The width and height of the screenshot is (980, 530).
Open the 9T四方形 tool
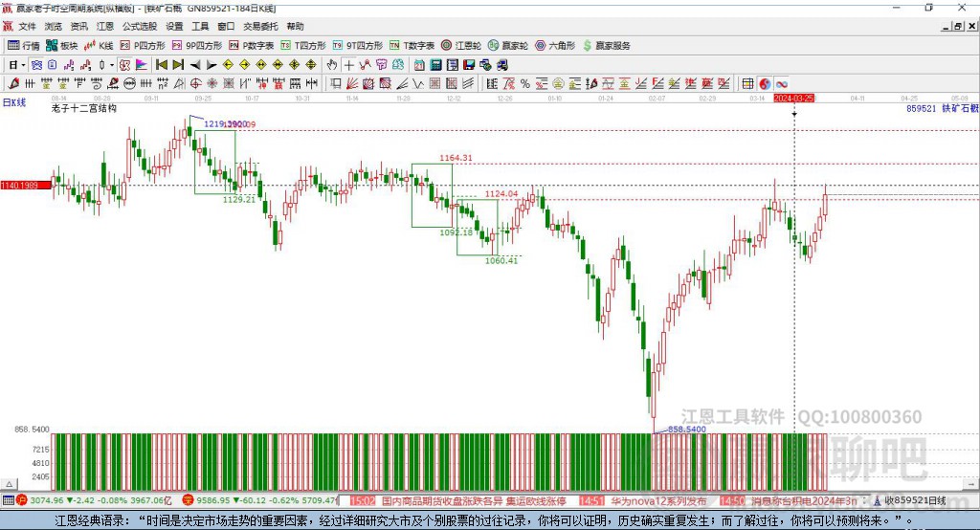(x=358, y=46)
